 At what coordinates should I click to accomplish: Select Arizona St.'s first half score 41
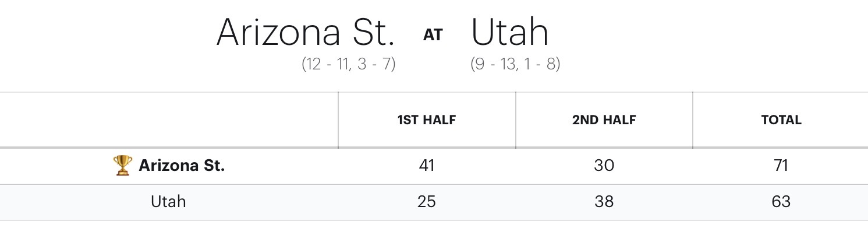(427, 166)
